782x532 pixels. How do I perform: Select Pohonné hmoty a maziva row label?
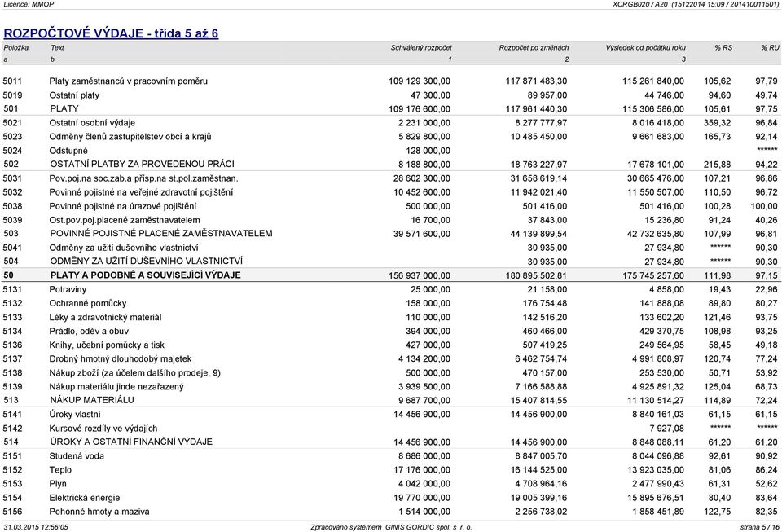point(99,512)
